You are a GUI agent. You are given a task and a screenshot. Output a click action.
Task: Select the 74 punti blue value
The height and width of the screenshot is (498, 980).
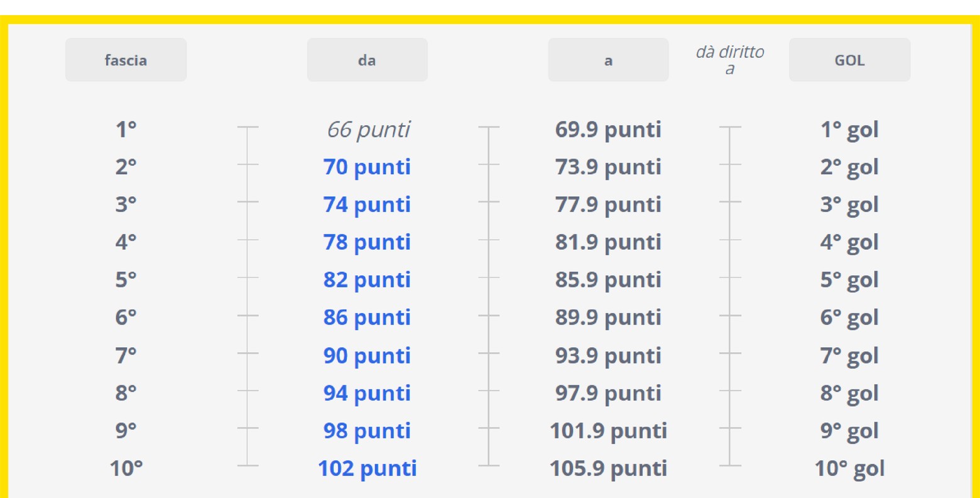pyautogui.click(x=367, y=205)
